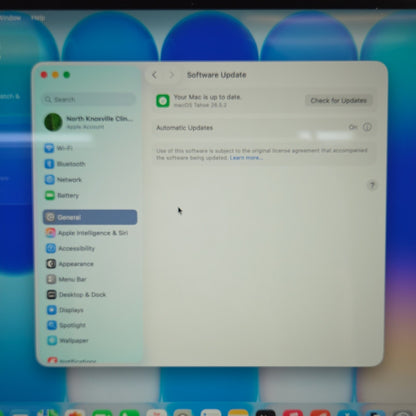Click the Software Update title

pyautogui.click(x=217, y=75)
